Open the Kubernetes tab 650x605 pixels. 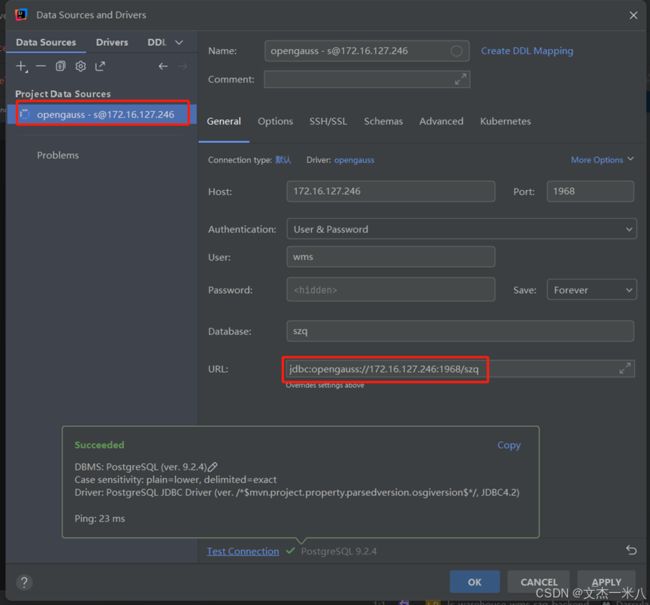[x=505, y=121]
